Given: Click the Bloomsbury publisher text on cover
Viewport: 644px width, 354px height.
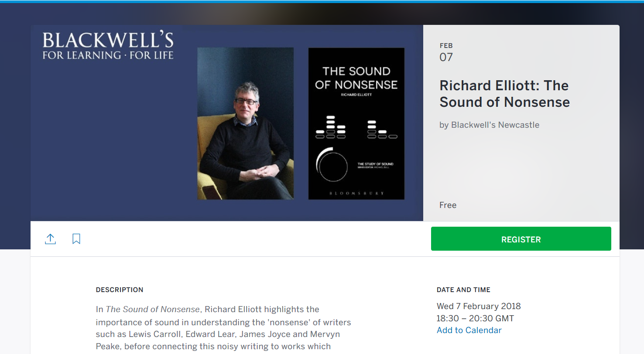Looking at the screenshot, I should tap(356, 192).
